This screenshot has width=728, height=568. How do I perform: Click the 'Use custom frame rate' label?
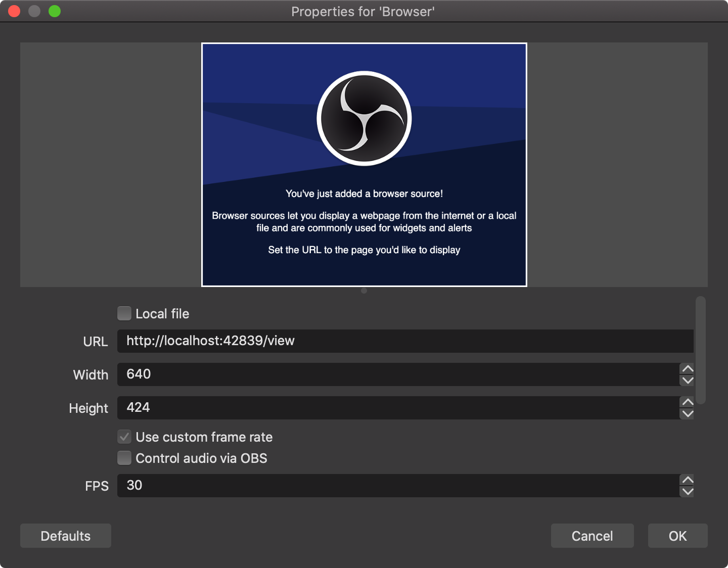click(204, 437)
